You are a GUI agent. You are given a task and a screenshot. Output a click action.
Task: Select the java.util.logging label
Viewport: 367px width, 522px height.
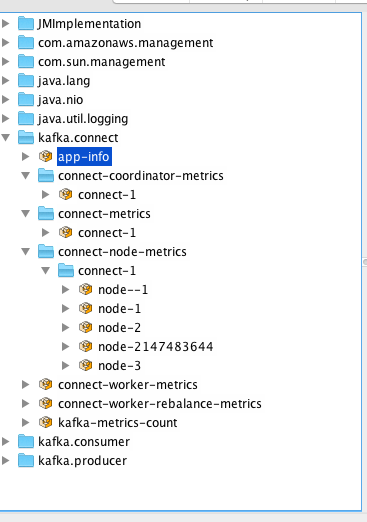[x=83, y=119]
